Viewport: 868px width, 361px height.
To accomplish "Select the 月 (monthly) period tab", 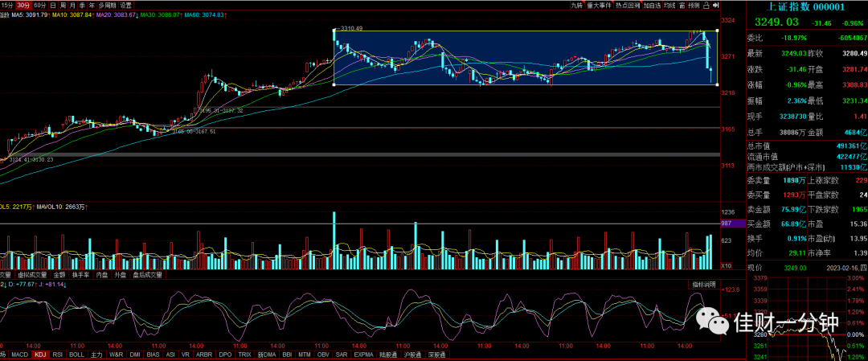I will tap(72, 6).
